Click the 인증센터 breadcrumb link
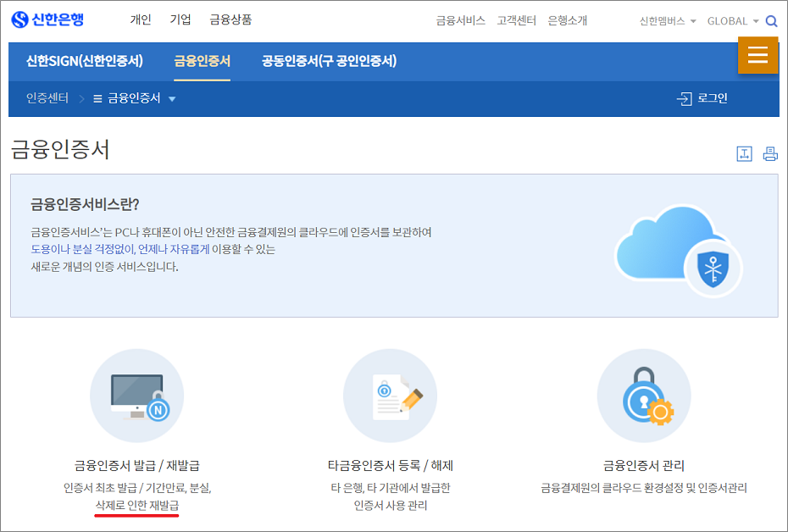This screenshot has width=788, height=532. [x=47, y=98]
